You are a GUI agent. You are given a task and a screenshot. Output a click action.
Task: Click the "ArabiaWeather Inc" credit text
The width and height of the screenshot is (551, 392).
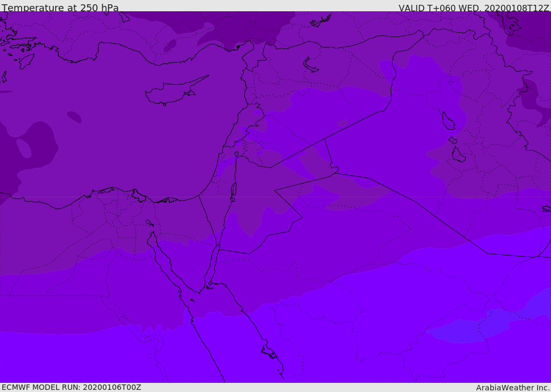pos(513,388)
